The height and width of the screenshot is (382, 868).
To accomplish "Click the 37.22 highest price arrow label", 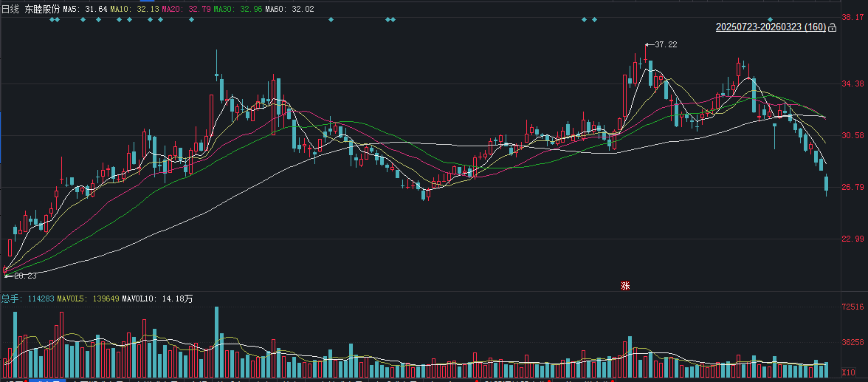I will coord(661,45).
